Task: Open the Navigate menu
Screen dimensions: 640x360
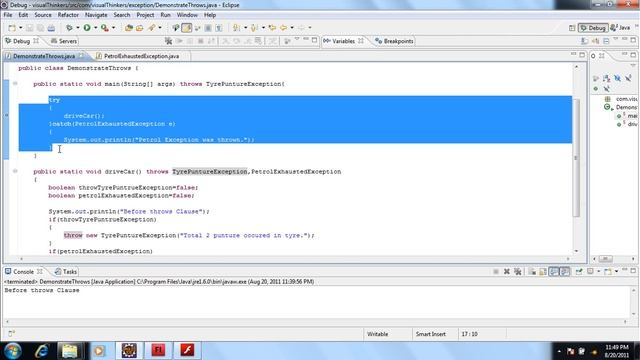Action: (96, 15)
